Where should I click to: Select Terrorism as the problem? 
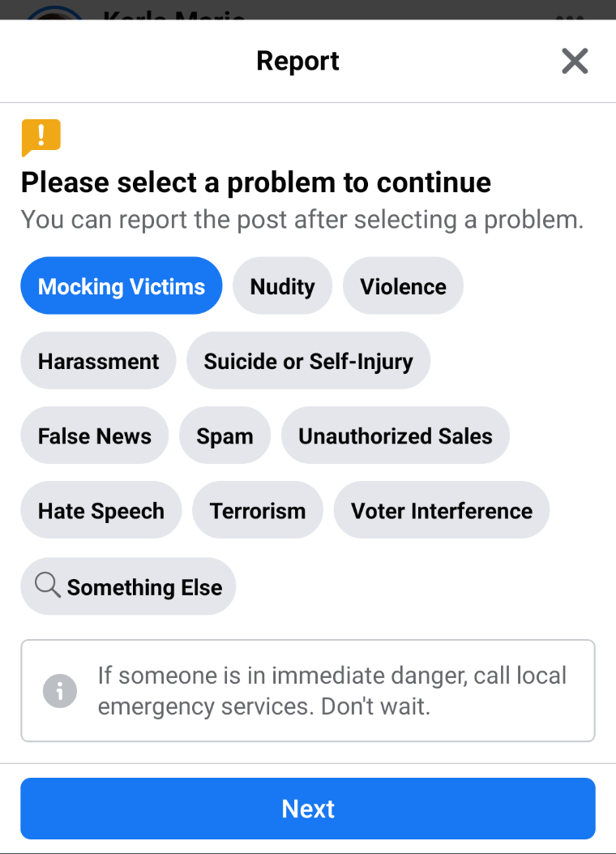[258, 510]
